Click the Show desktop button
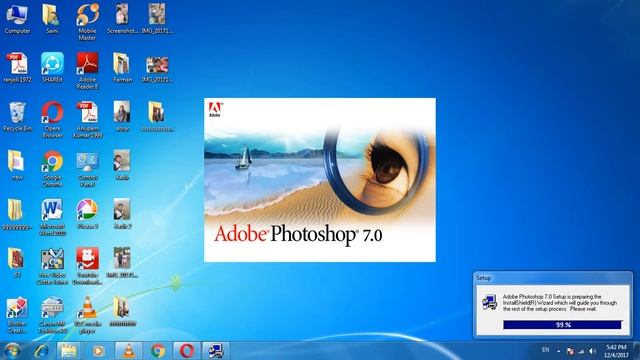This screenshot has width=640, height=360. click(637, 351)
